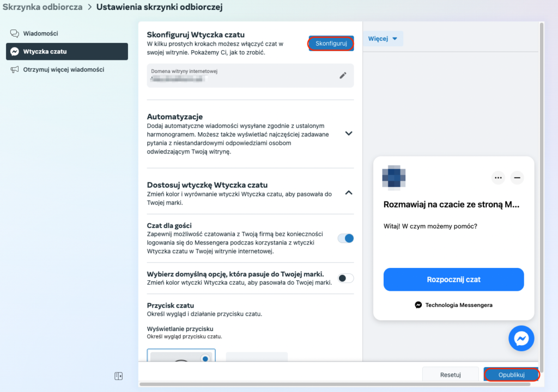558x392 pixels.
Task: Enable the Wybierz domyślną opcję toggle
Action: point(345,278)
